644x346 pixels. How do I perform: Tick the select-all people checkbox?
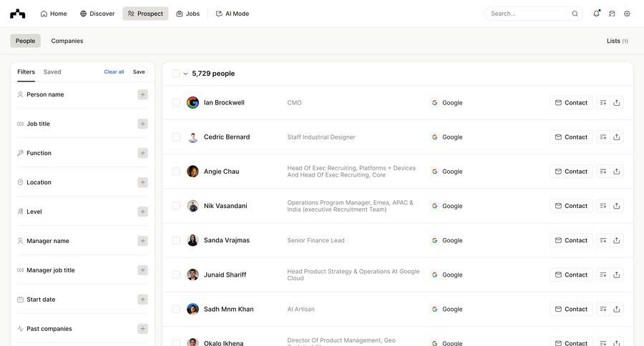(176, 74)
